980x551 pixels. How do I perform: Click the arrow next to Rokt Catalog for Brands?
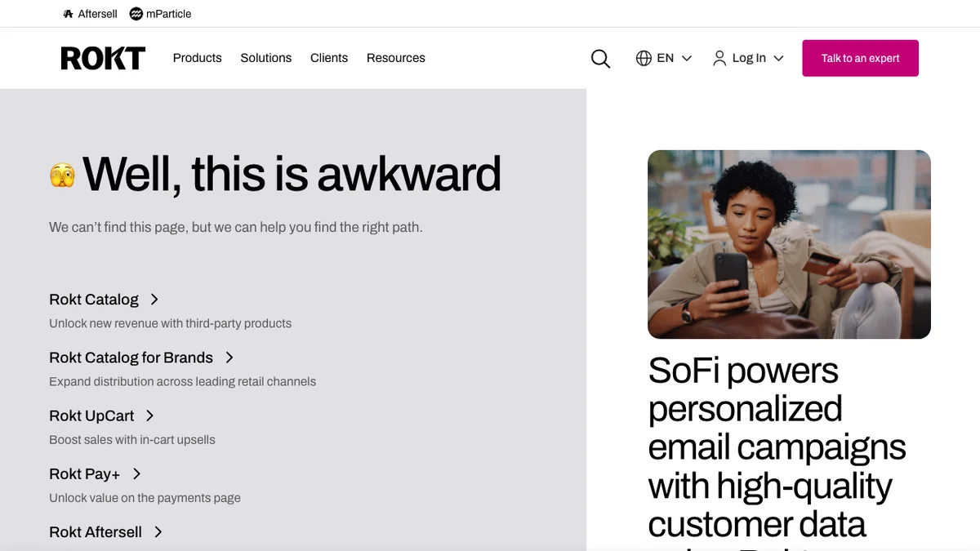[229, 358]
